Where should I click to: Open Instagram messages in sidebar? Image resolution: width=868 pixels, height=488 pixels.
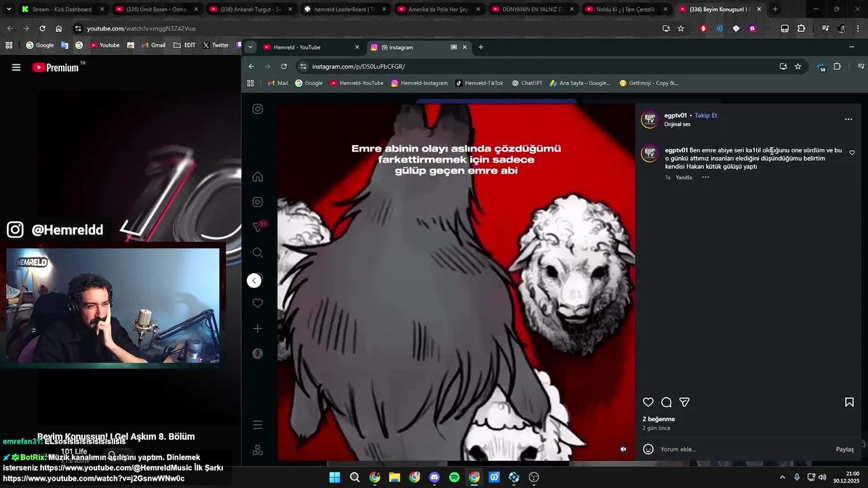(258, 226)
